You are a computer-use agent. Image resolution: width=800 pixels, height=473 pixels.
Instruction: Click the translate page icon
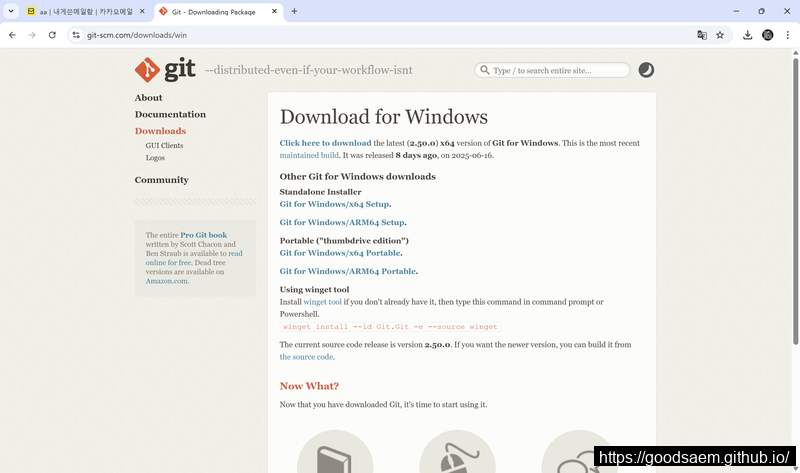coord(702,35)
